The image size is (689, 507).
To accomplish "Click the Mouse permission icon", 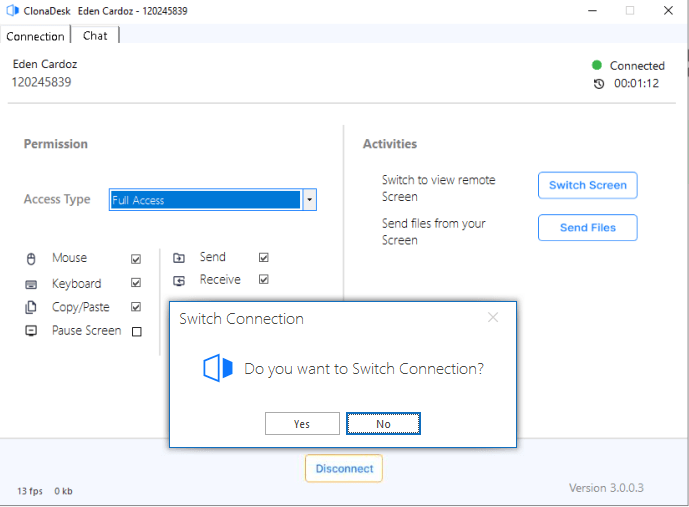I will (31, 259).
